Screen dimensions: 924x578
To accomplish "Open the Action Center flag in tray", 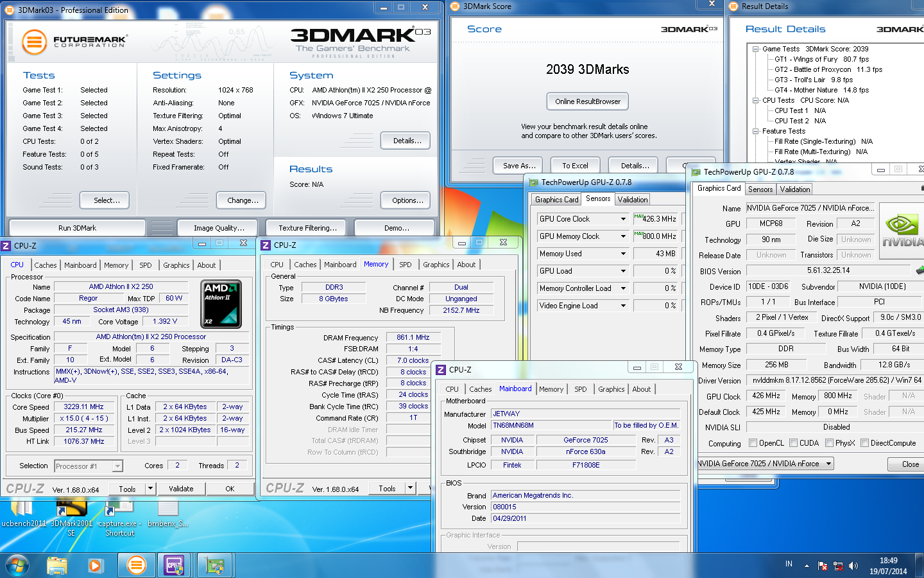I will point(823,566).
